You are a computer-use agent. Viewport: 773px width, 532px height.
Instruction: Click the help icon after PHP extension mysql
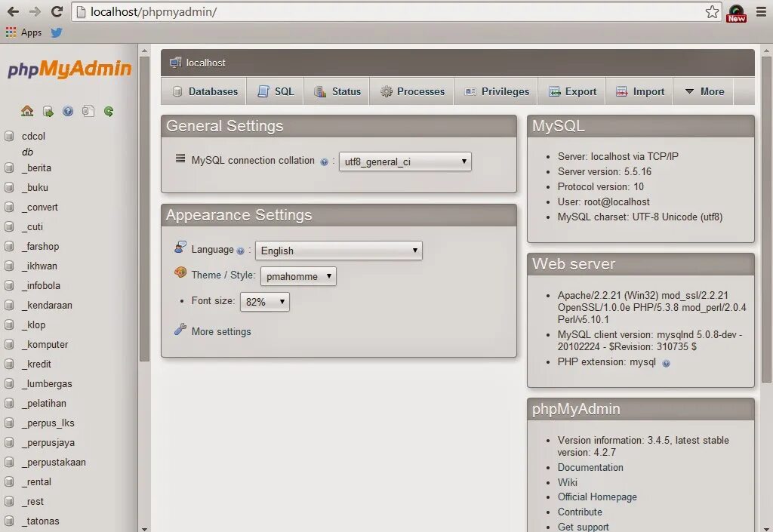[666, 364]
